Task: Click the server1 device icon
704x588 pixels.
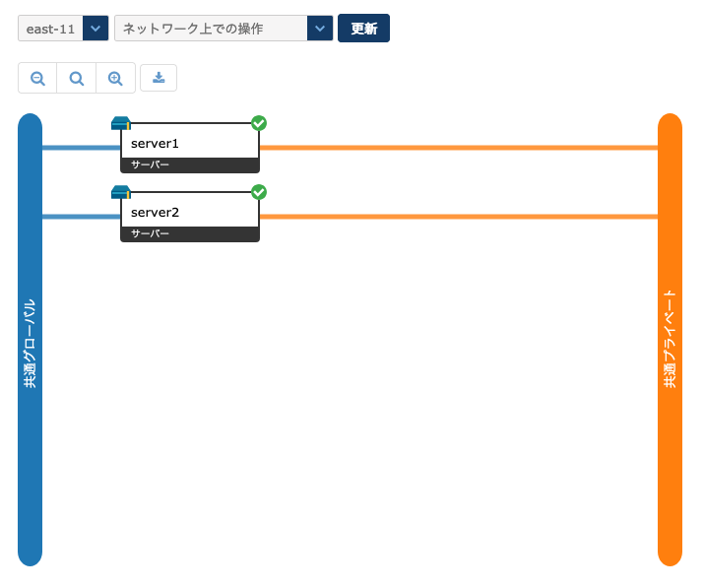Action: point(121,123)
